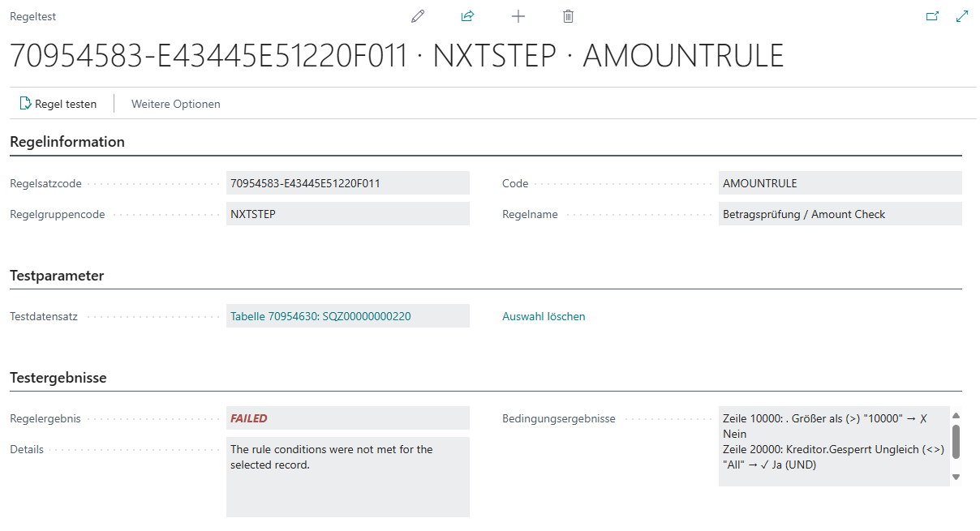
Task: Collapse the Testparameter section header
Action: pyautogui.click(x=57, y=276)
